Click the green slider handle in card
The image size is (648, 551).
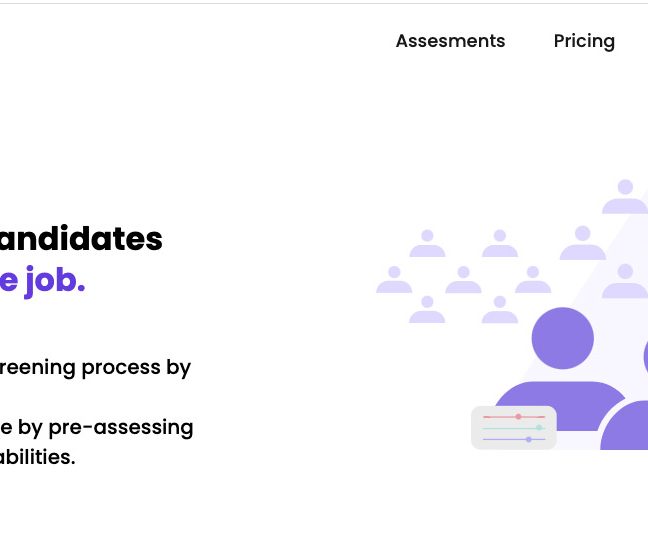(539, 427)
